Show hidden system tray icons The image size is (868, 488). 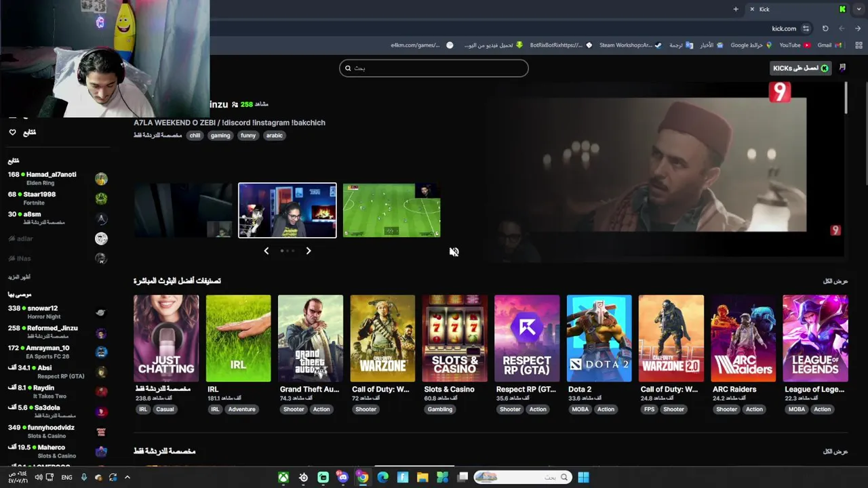coord(127,477)
